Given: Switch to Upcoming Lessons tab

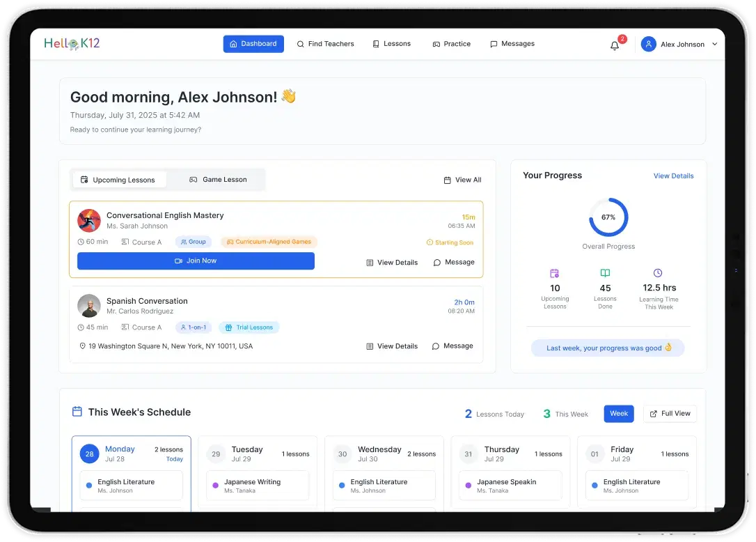Looking at the screenshot, I should (118, 180).
